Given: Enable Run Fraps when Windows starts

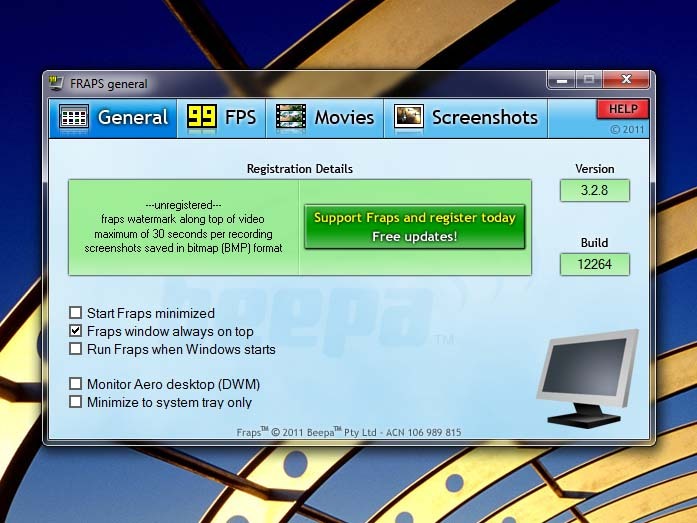Looking at the screenshot, I should pyautogui.click(x=76, y=349).
